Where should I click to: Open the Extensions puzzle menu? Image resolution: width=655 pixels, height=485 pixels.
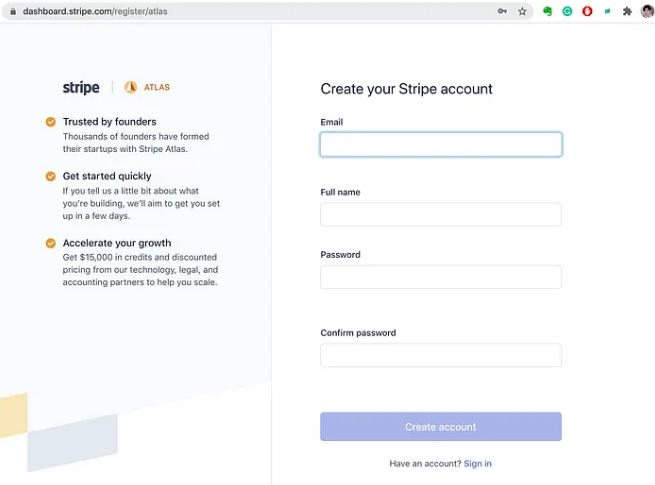pyautogui.click(x=627, y=11)
